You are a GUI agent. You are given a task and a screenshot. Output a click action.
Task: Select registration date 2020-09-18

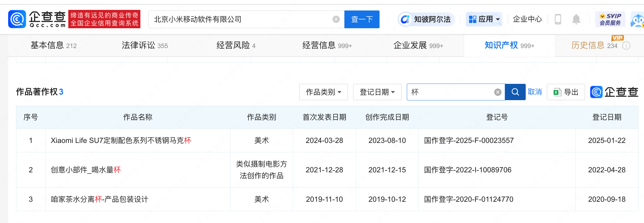point(607,199)
